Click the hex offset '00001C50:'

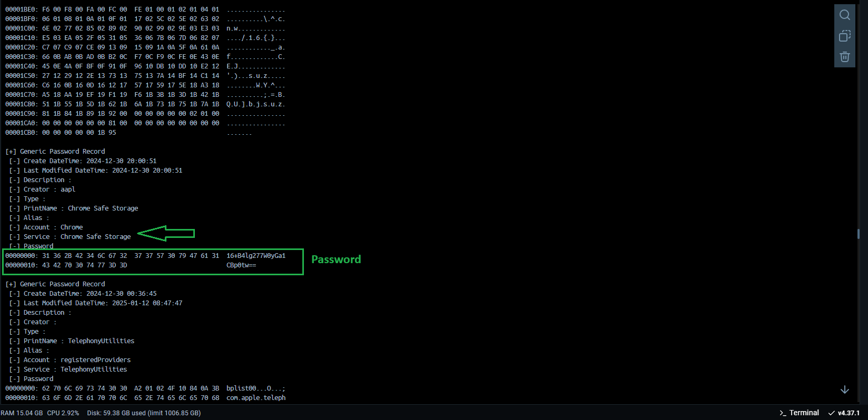coord(22,76)
